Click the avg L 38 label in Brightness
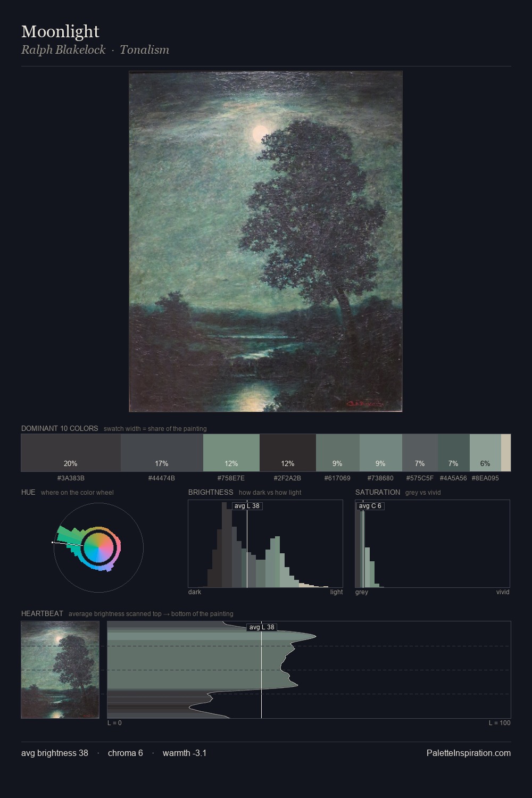Image resolution: width=532 pixels, height=798 pixels. pyautogui.click(x=247, y=506)
